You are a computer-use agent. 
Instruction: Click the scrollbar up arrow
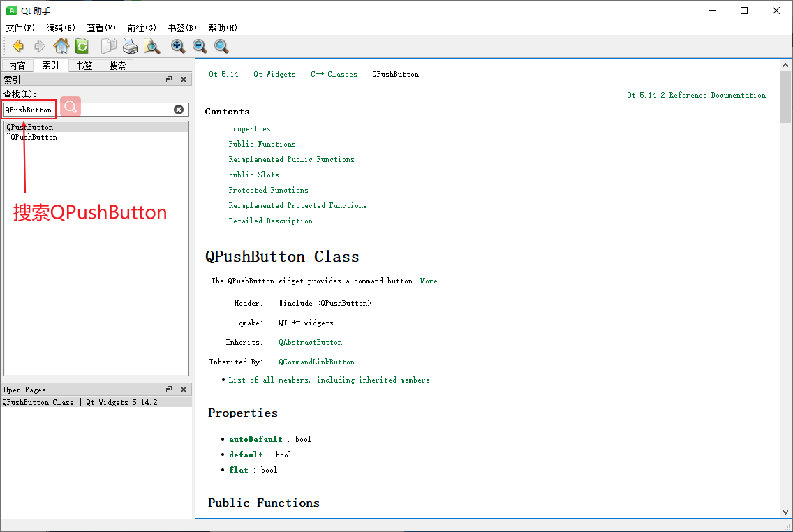coord(785,65)
